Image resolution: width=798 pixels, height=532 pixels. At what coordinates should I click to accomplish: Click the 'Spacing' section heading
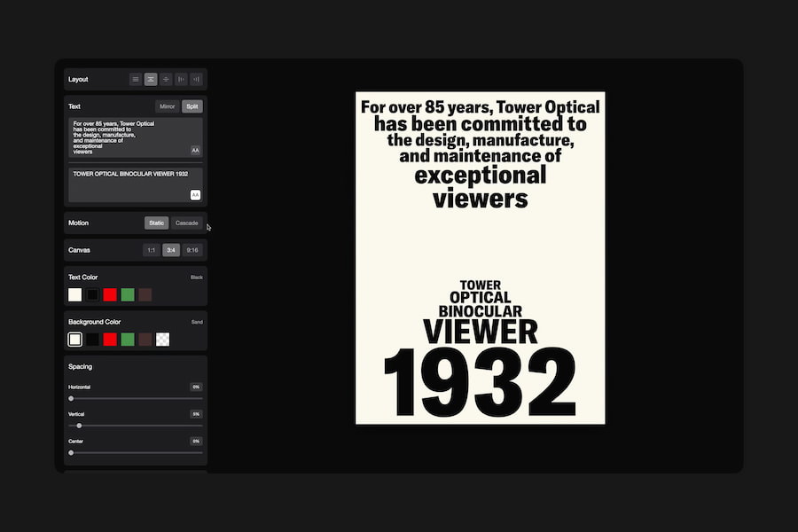coord(81,366)
